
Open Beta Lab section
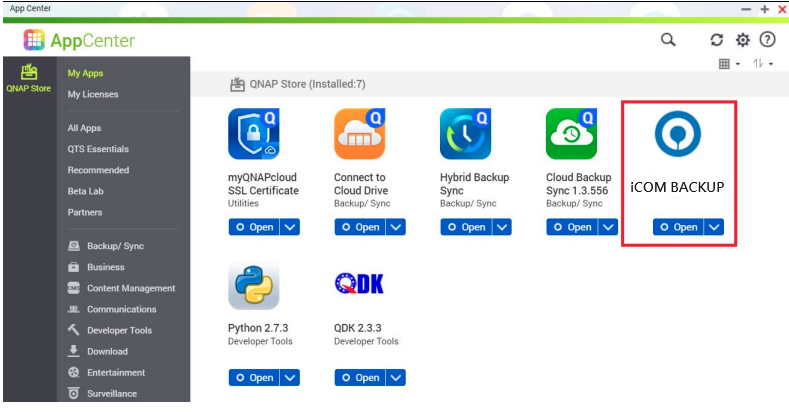86,191
